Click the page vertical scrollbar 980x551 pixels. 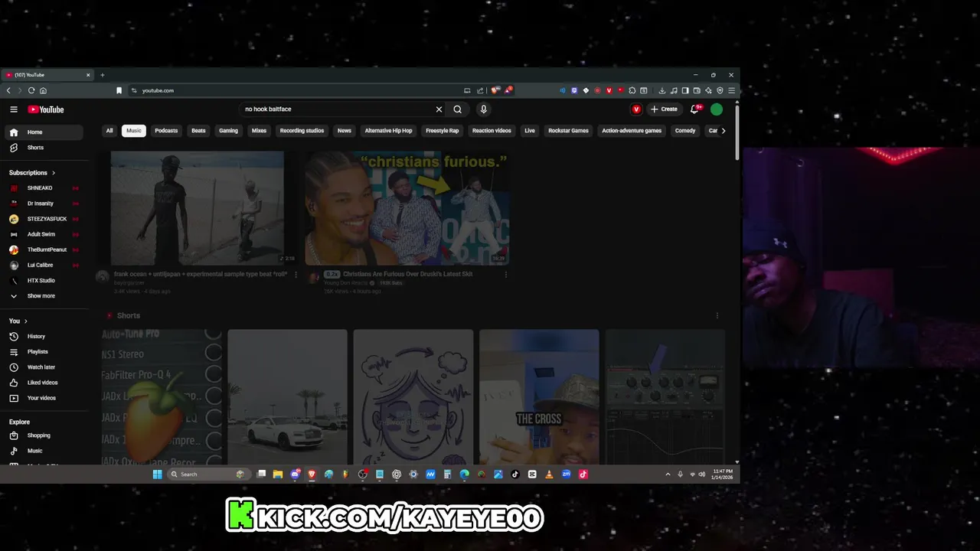[737, 132]
